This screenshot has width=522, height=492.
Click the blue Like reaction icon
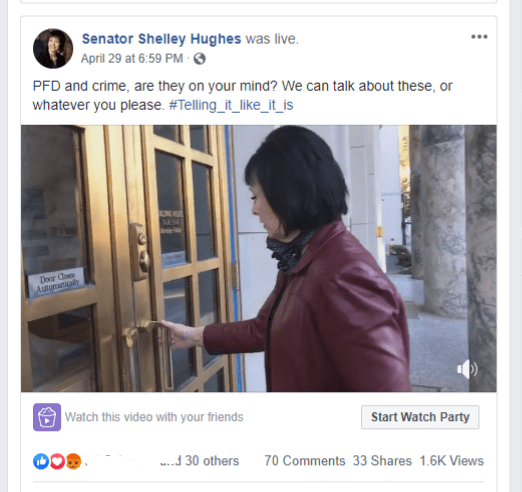point(41,461)
